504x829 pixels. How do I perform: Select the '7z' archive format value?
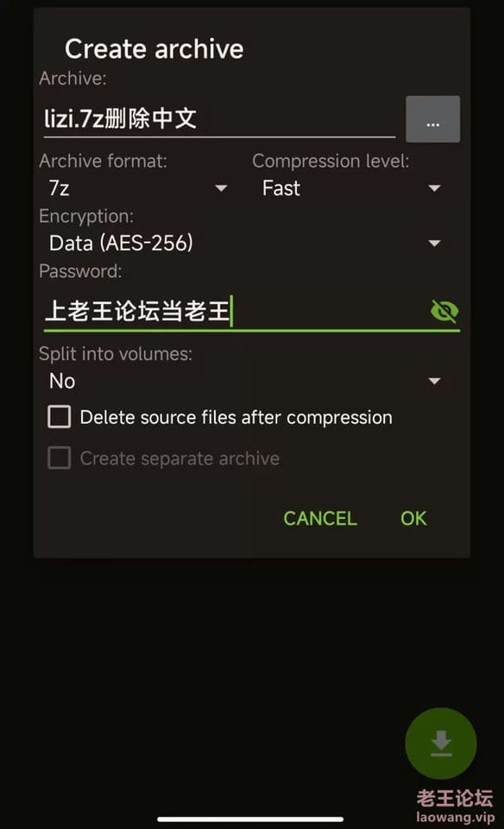point(60,188)
